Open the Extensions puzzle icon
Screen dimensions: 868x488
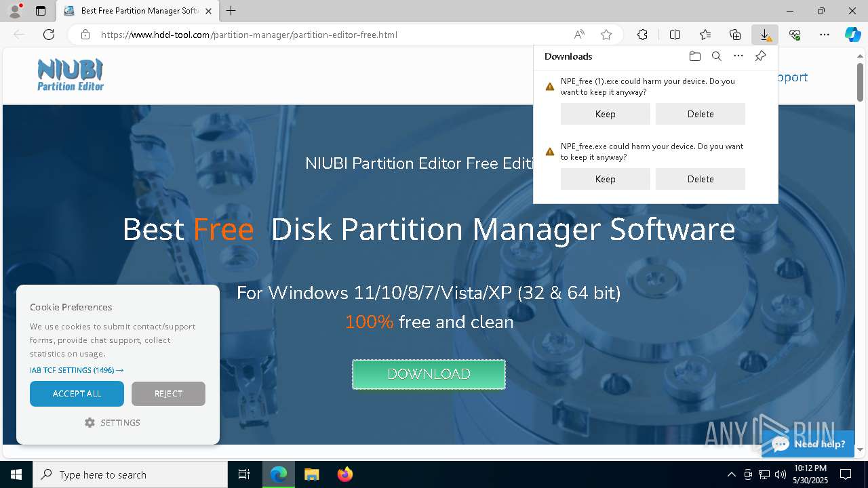pyautogui.click(x=642, y=35)
